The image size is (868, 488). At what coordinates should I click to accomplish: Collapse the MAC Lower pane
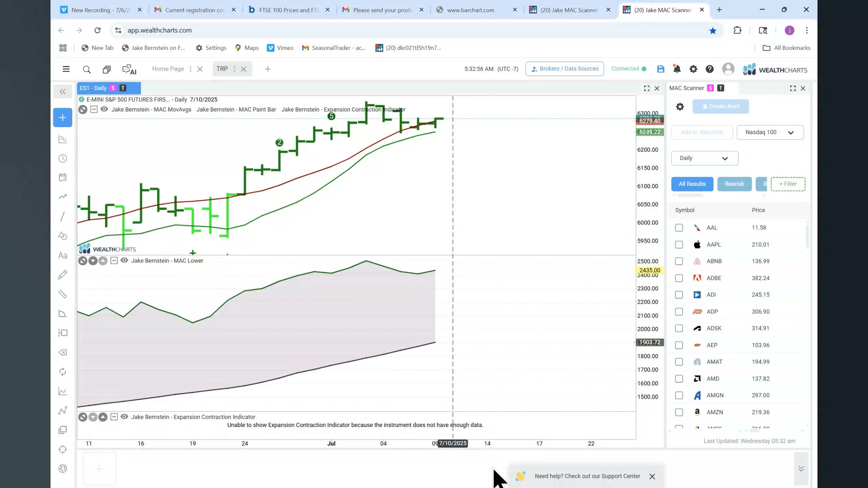point(114,260)
